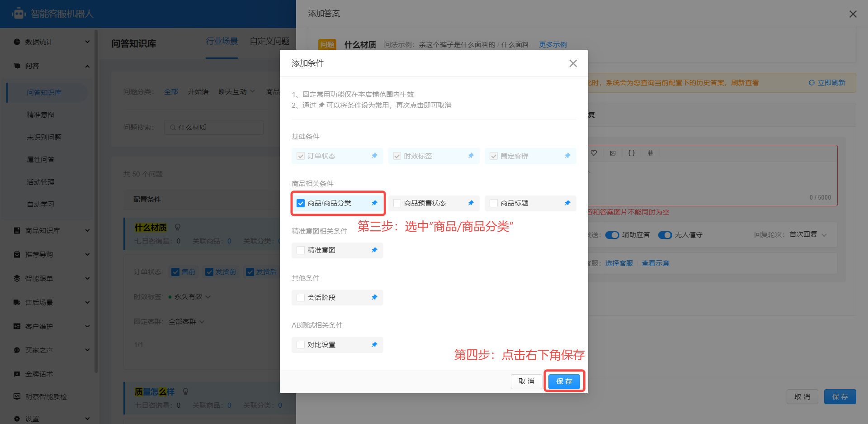Viewport: 868px width, 424px height.
Task: Switch to the 行业场景 tab
Action: click(x=222, y=41)
